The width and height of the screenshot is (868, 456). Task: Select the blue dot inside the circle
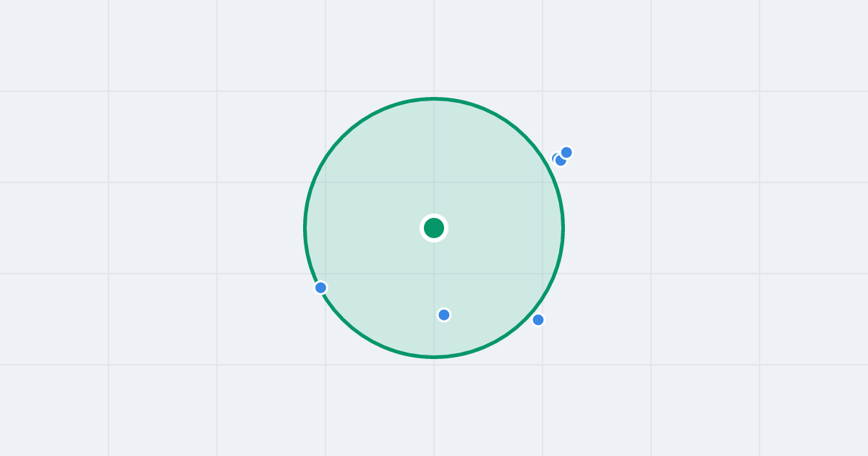[x=444, y=315]
